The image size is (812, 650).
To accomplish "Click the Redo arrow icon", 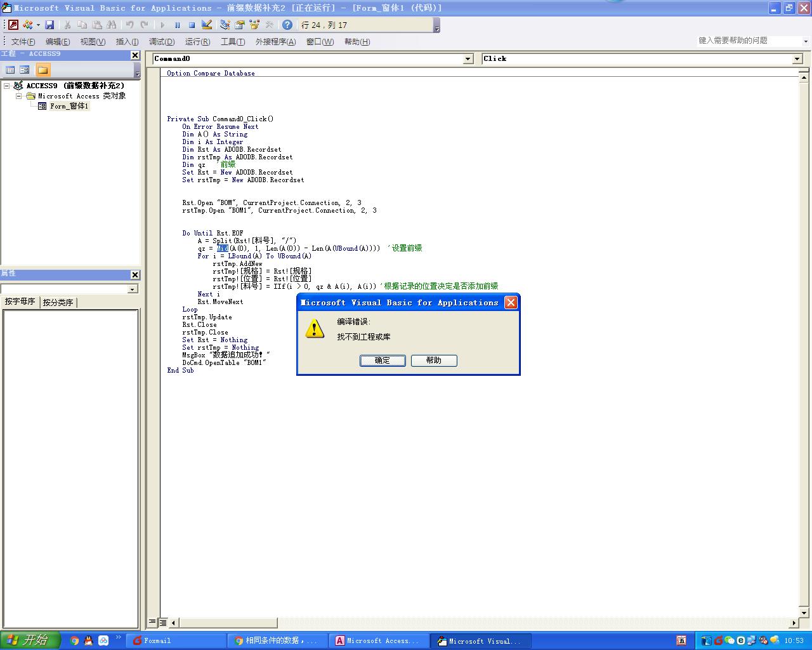I will 144,25.
